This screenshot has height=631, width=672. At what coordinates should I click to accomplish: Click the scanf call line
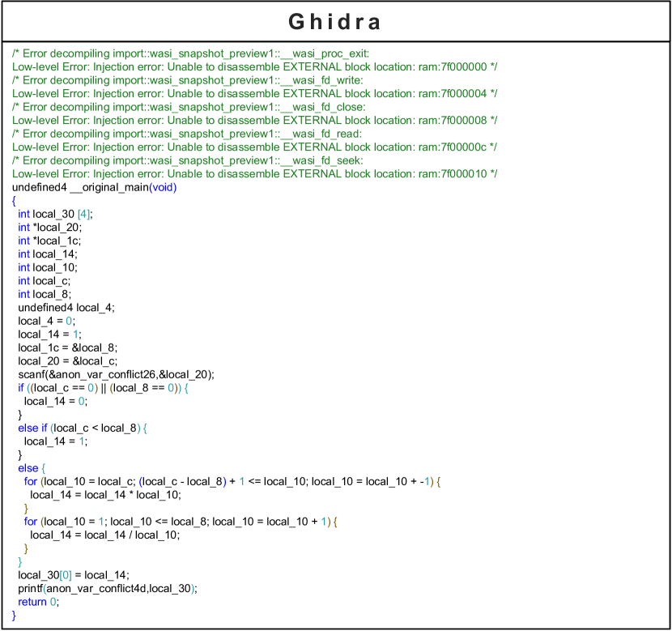click(x=116, y=374)
